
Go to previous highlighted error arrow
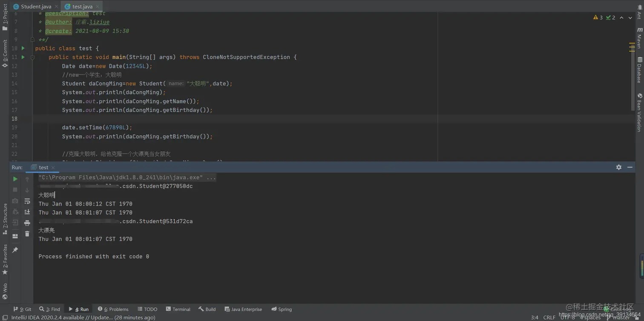[x=621, y=17]
